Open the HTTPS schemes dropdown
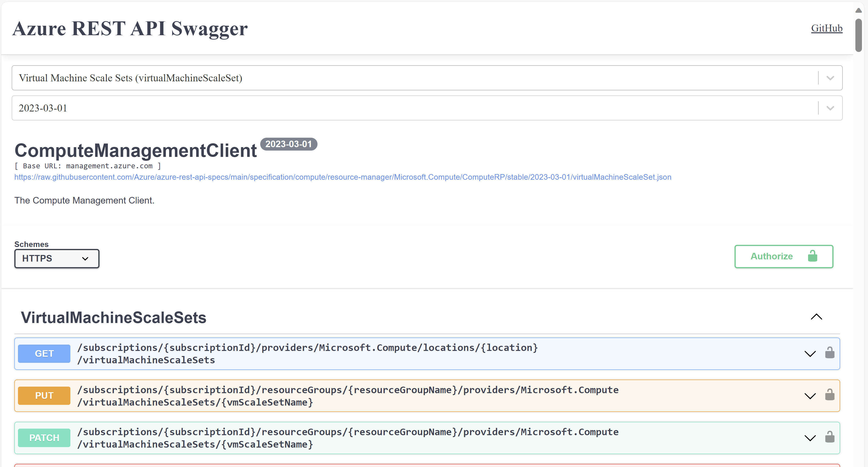This screenshot has width=868, height=467. (x=57, y=259)
